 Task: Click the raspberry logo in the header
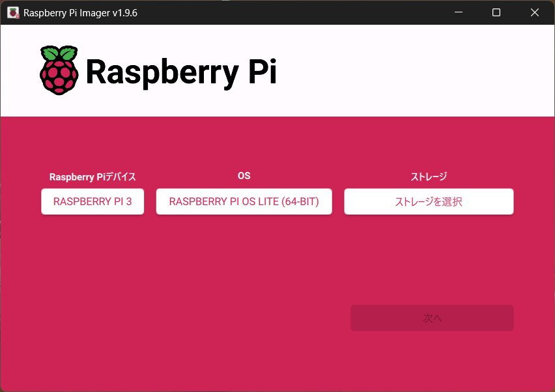tap(59, 72)
